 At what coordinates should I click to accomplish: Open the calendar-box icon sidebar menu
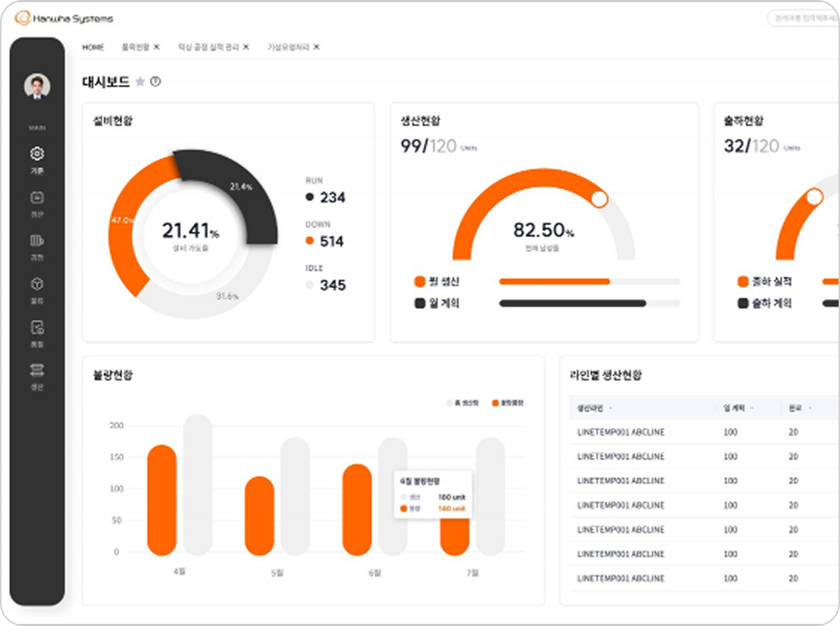(37, 198)
